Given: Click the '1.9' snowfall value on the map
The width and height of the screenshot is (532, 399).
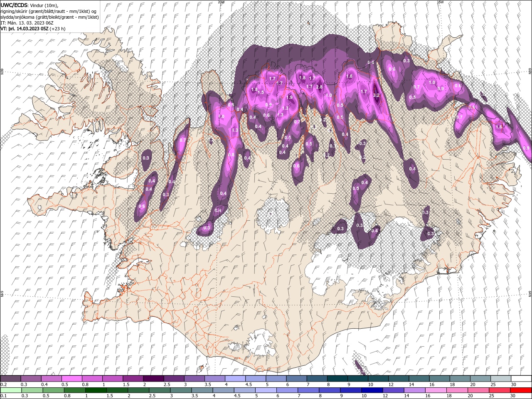Looking at the screenshot, I should (290, 97).
